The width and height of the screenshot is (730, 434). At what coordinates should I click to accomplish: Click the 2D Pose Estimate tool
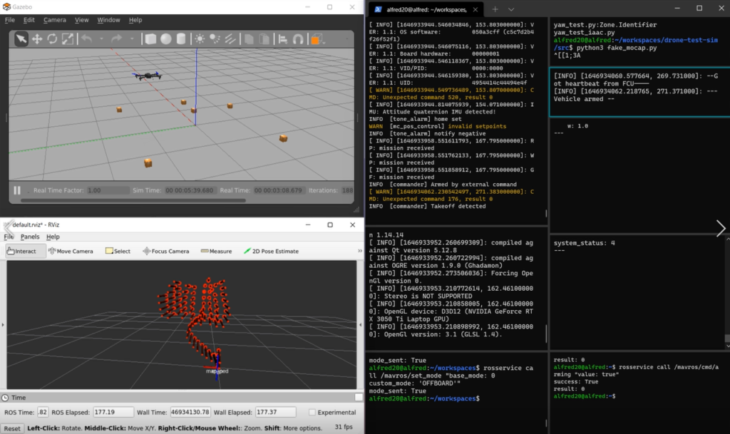point(272,251)
